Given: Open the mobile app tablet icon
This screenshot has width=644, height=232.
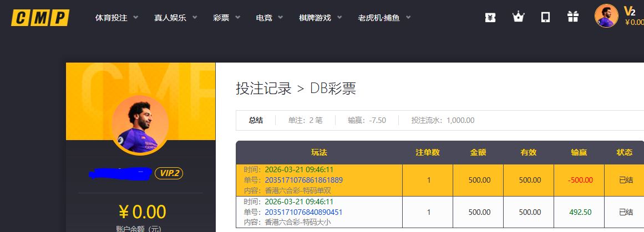Looking at the screenshot, I should click(545, 17).
